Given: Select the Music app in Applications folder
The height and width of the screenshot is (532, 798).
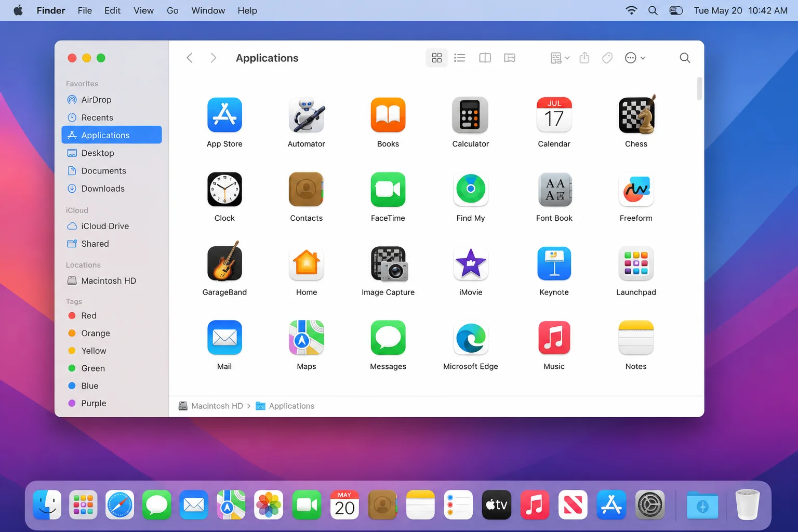Looking at the screenshot, I should [x=554, y=338].
